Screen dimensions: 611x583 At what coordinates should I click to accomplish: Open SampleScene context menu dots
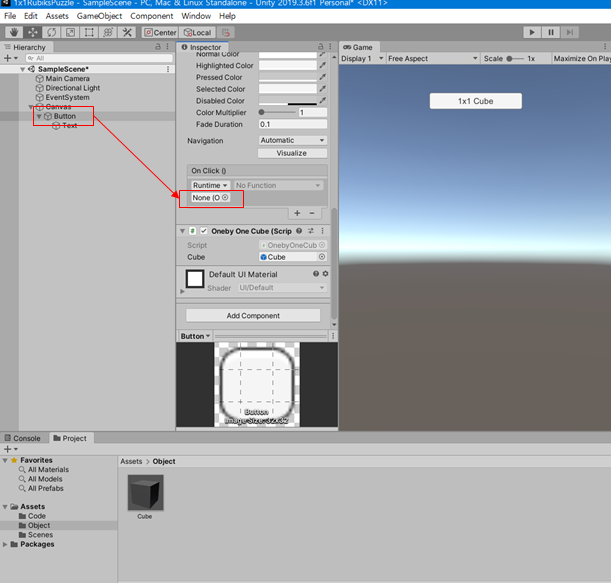[168, 69]
